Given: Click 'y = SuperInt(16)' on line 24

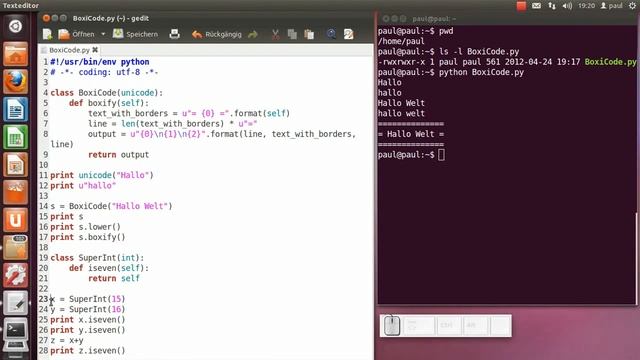Looking at the screenshot, I should point(88,309).
